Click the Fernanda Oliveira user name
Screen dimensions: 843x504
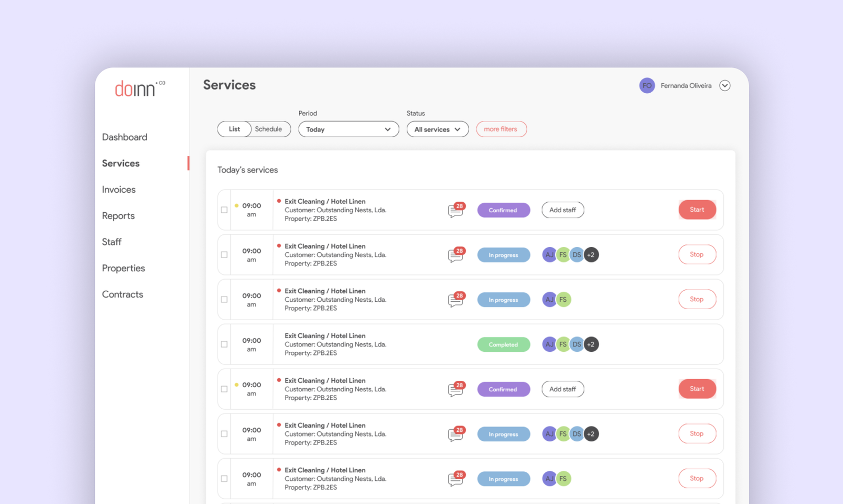686,85
